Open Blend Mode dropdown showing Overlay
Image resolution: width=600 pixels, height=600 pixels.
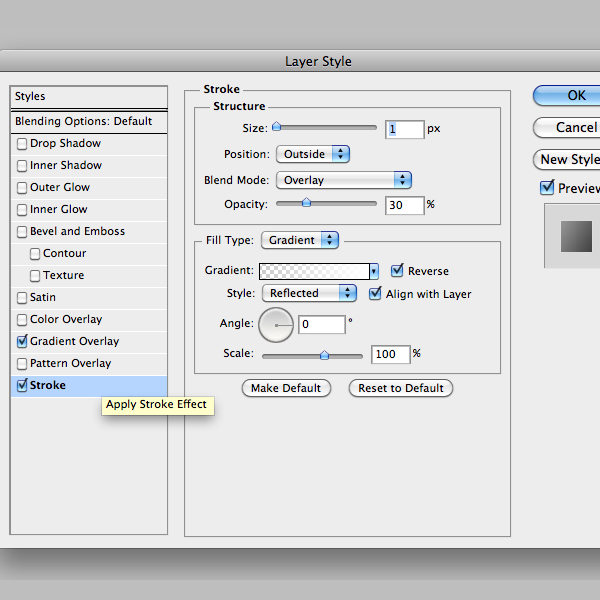344,180
